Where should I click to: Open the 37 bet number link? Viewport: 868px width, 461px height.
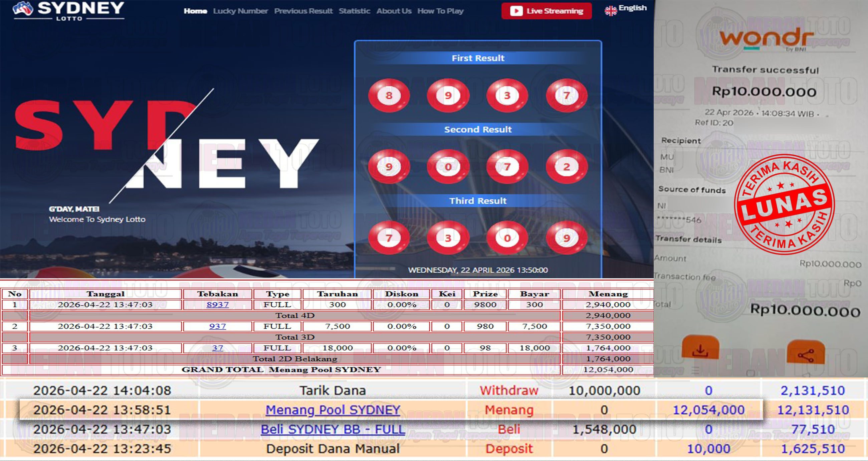click(x=218, y=348)
